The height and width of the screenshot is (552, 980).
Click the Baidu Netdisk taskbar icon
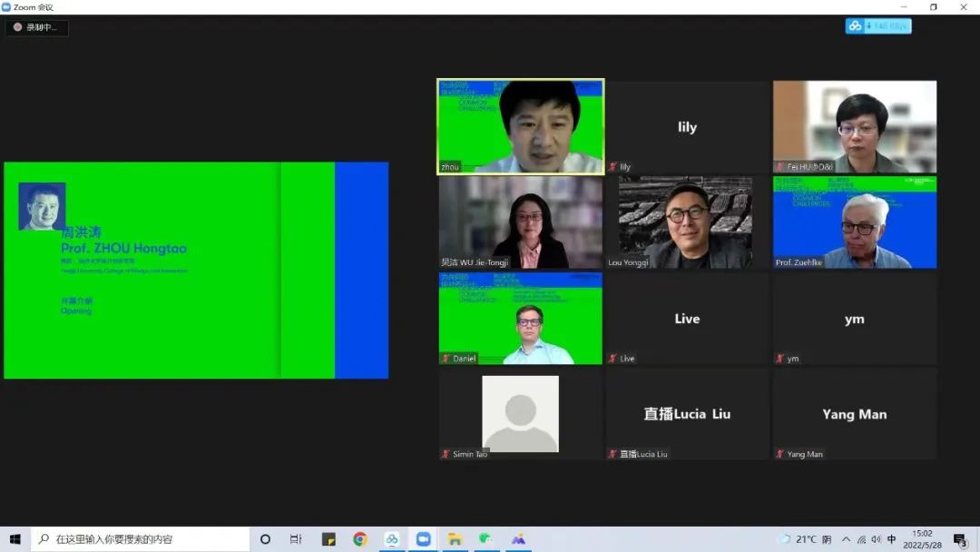392,539
